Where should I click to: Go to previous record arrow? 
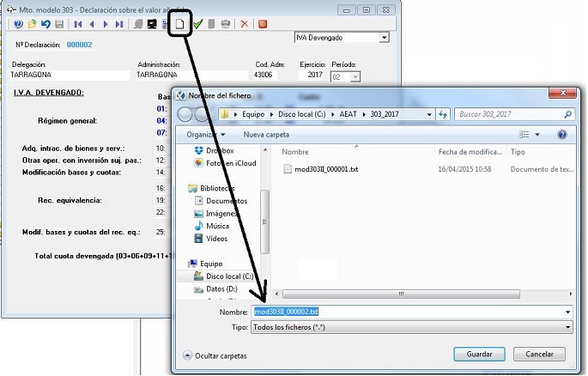click(x=92, y=24)
